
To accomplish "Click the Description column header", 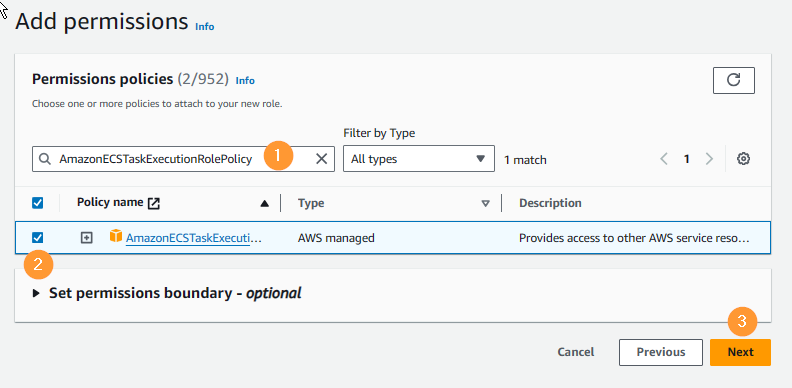I will point(550,203).
